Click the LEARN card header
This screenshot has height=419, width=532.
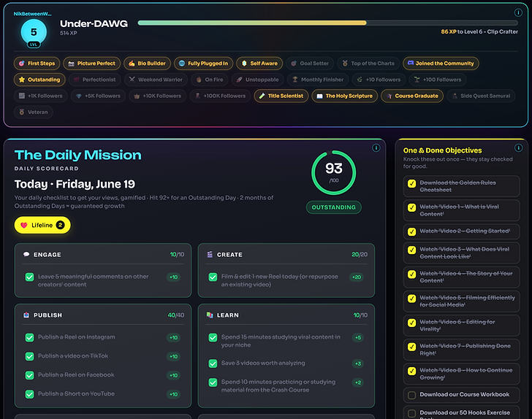(x=286, y=315)
